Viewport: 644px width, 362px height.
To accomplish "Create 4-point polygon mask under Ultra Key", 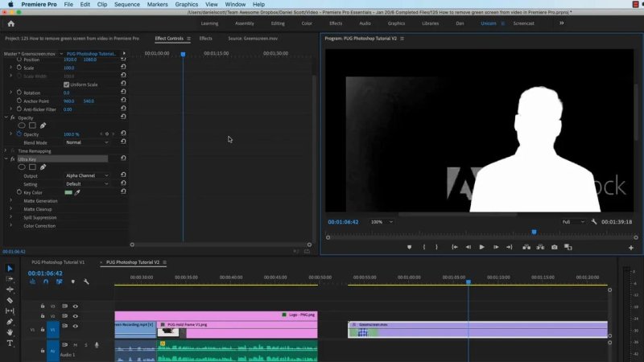I will (x=32, y=167).
